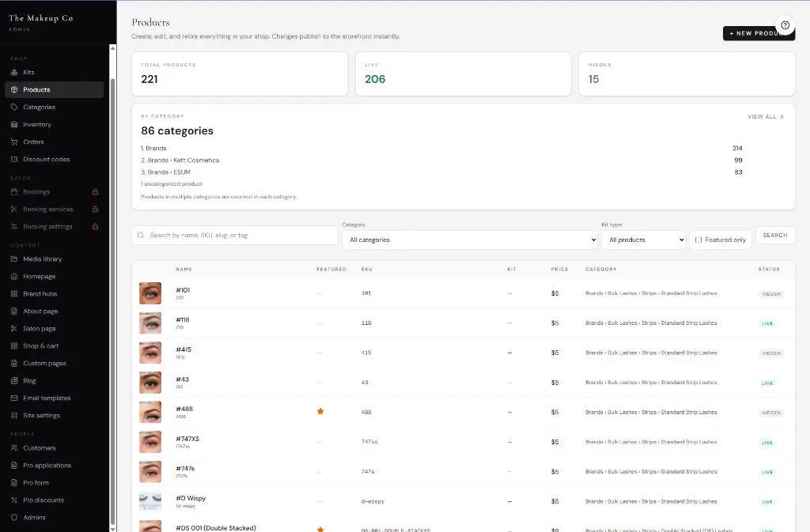Open Booking services in sidebar
This screenshot has width=810, height=532.
point(48,209)
